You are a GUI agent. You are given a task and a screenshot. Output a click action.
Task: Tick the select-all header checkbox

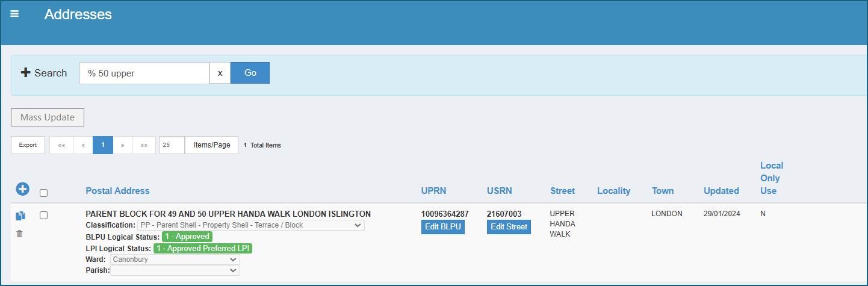tap(43, 193)
